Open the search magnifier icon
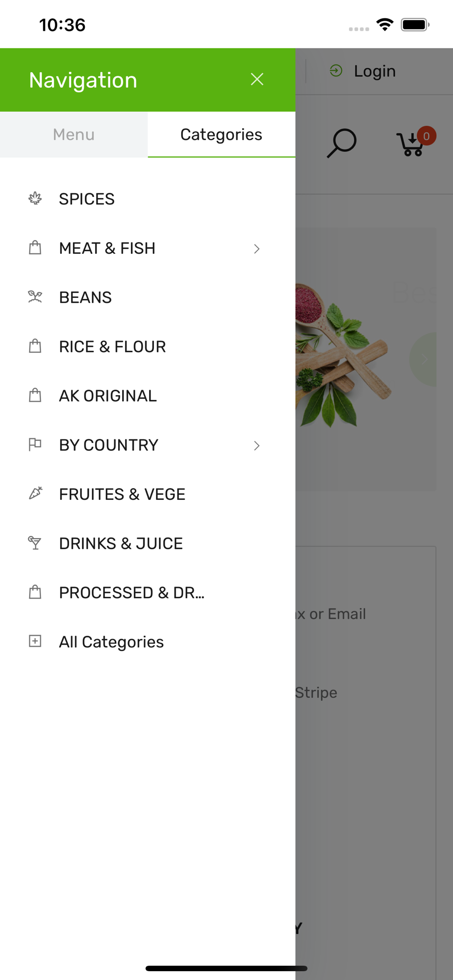 coord(341,143)
